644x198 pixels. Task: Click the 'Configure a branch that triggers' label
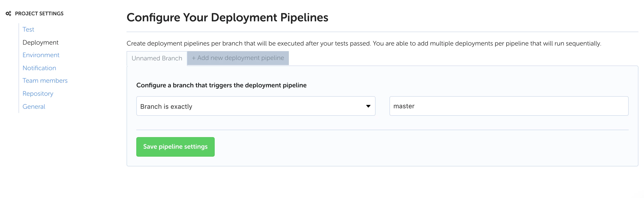tap(221, 85)
